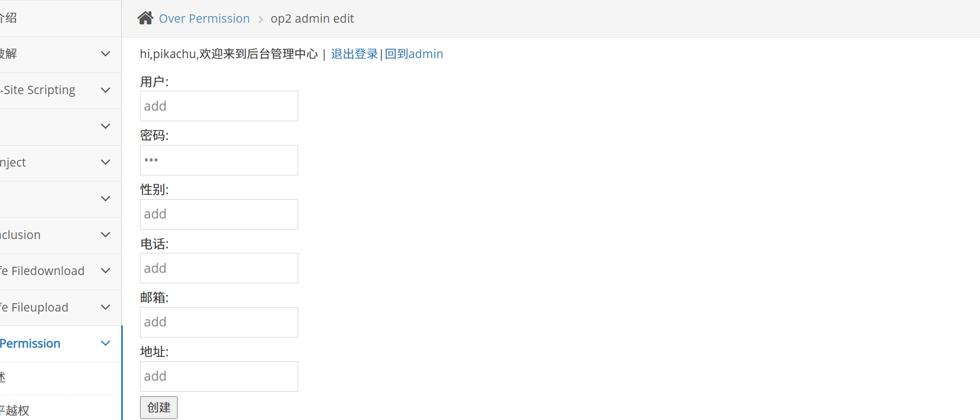Collapse the Permission menu chevron

click(x=106, y=344)
